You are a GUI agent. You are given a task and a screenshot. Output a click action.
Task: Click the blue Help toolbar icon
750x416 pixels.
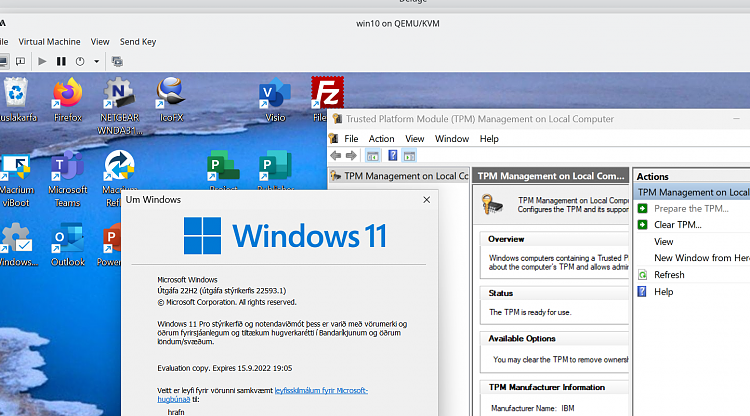(x=393, y=155)
